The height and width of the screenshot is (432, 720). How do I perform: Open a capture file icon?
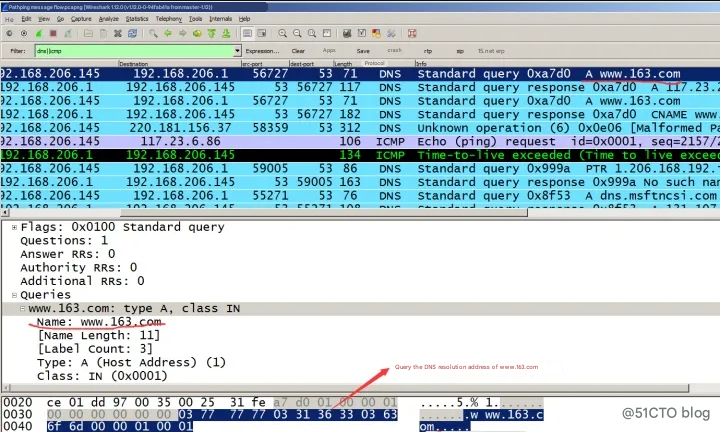click(x=88, y=33)
